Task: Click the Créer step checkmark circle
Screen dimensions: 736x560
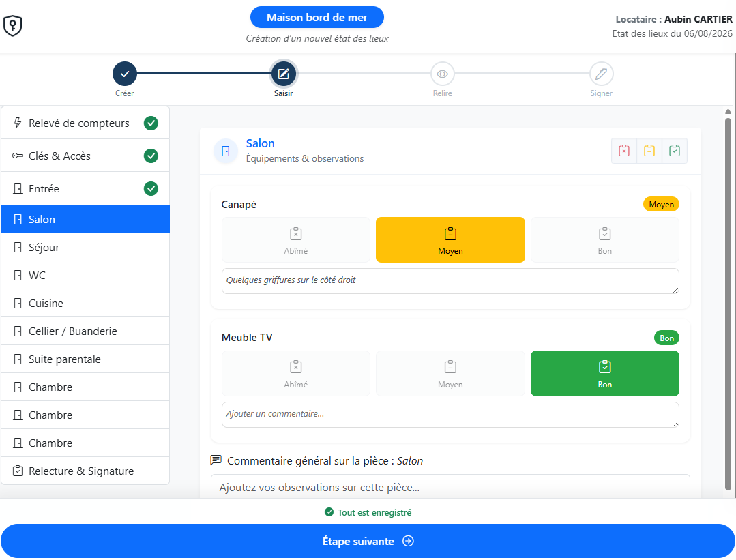Action: (x=124, y=74)
